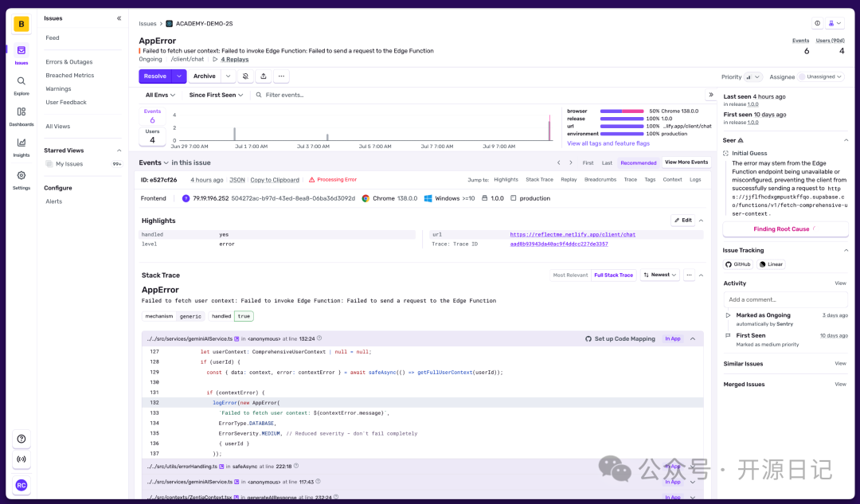860x504 pixels.
Task: Collapse the Seer panel
Action: 846,140
